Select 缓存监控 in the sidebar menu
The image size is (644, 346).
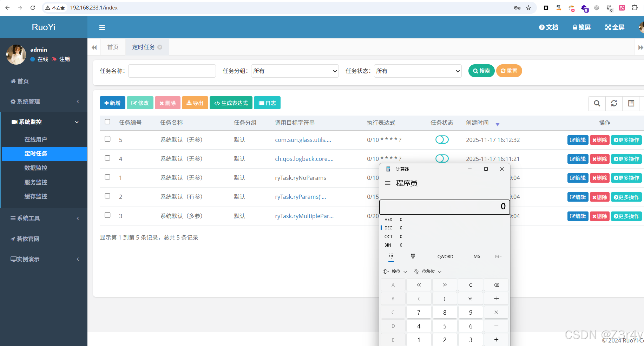(35, 196)
